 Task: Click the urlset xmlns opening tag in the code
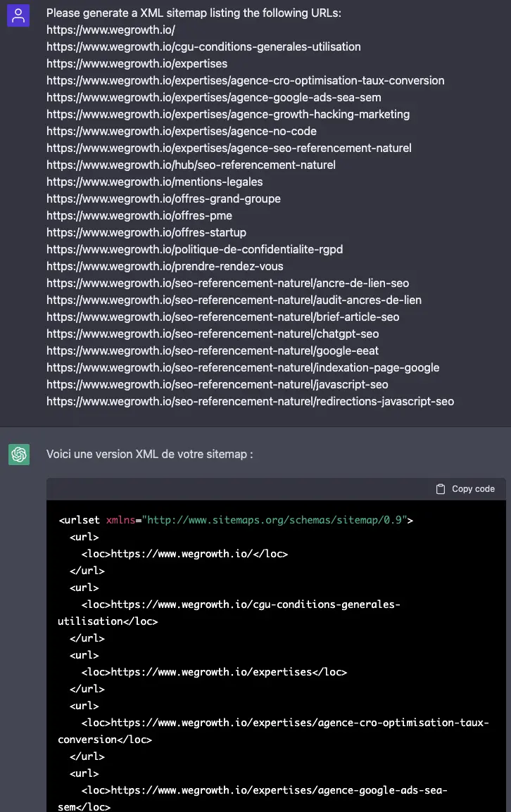[x=236, y=520]
